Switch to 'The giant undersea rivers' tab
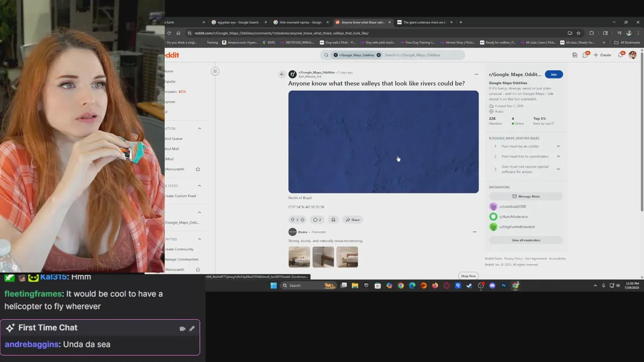Viewport: 644px width, 362px height. (x=424, y=22)
